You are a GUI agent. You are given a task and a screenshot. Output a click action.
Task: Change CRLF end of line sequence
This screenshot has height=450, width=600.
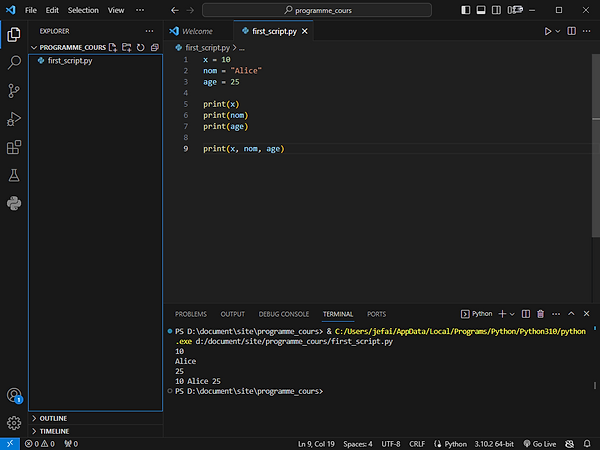[417, 444]
